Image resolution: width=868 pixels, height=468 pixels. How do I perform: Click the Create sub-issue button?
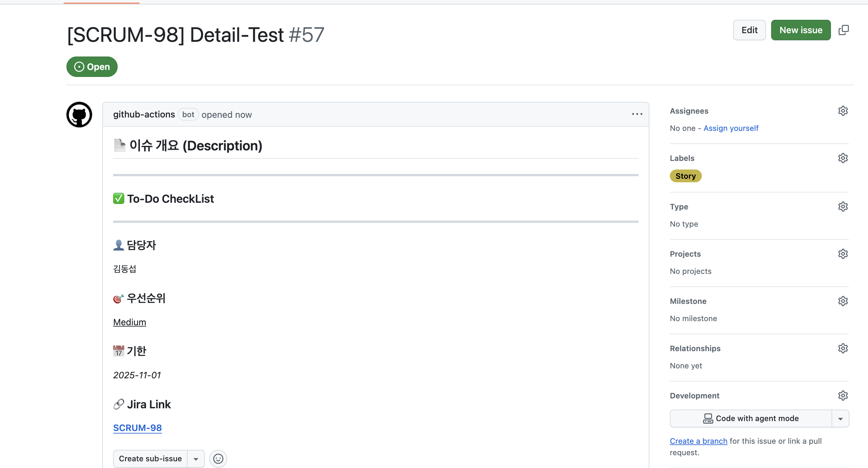pos(150,458)
